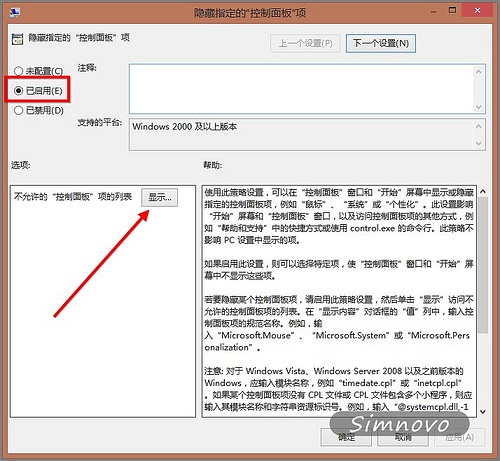Image resolution: width=500 pixels, height=461 pixels.
Task: Click supported platform box scroll down arrow
Action: click(479, 144)
